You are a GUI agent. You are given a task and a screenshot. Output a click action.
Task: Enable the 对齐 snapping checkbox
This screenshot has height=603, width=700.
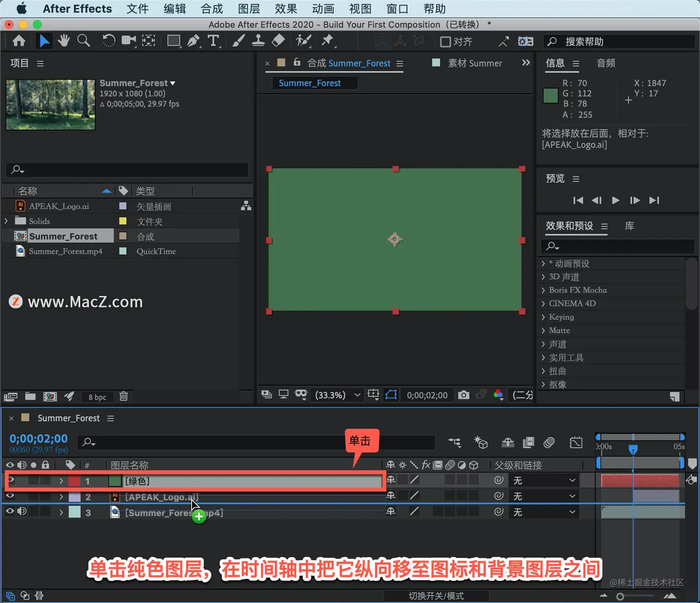click(445, 42)
